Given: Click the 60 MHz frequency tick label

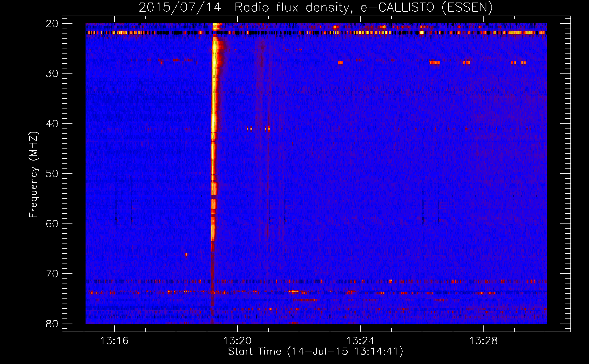Looking at the screenshot, I should [x=52, y=223].
